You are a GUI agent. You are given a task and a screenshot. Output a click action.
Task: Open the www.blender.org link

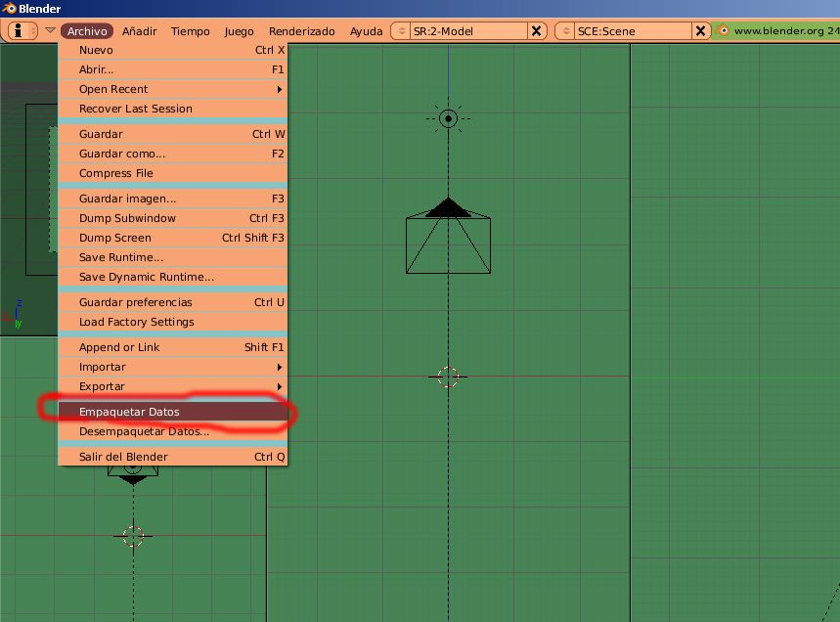pos(779,30)
